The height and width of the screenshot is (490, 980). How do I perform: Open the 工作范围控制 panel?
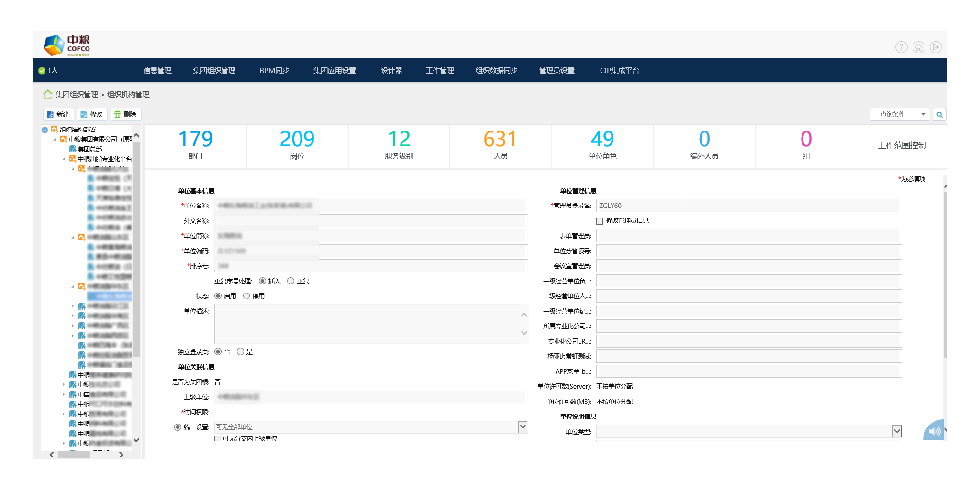(x=902, y=145)
